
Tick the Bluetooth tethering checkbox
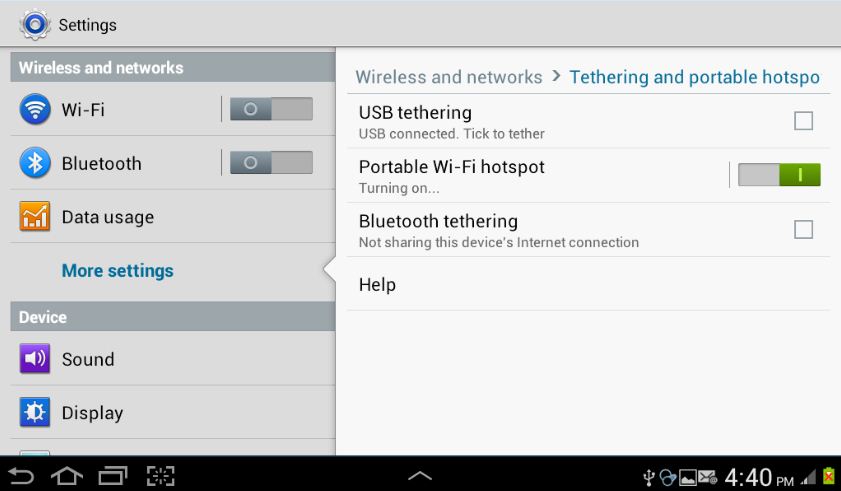point(803,229)
